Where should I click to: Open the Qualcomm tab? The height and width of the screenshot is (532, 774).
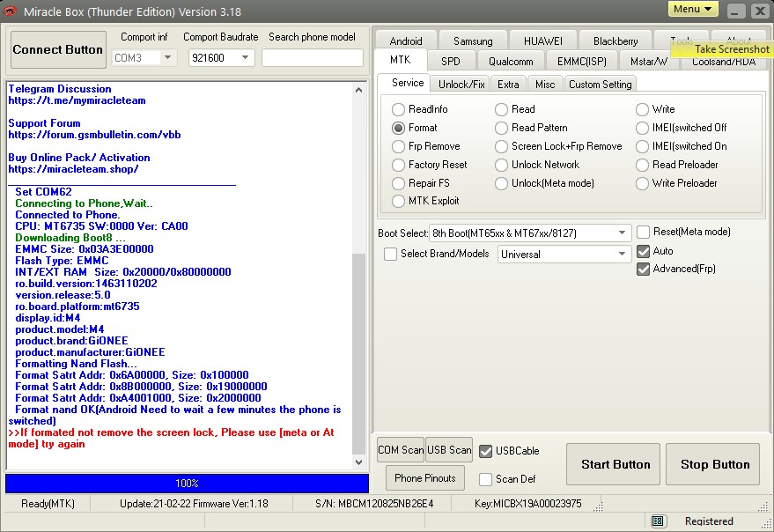click(x=511, y=62)
